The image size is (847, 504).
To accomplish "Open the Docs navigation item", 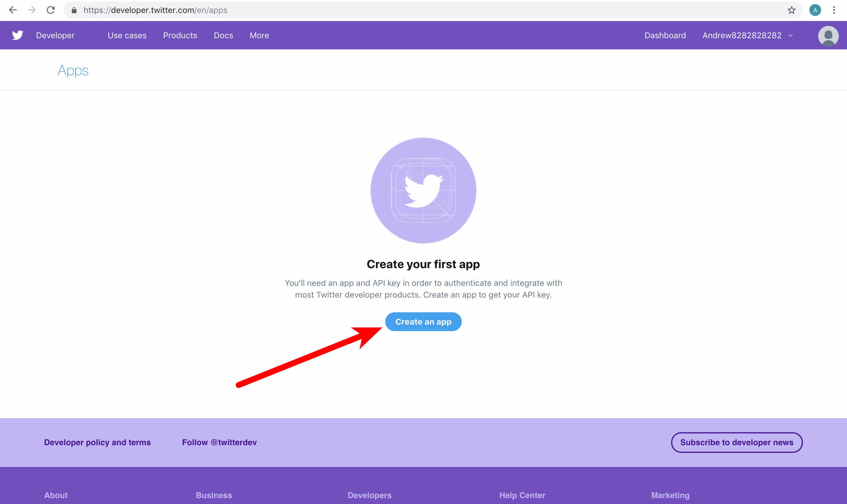I will coord(224,35).
